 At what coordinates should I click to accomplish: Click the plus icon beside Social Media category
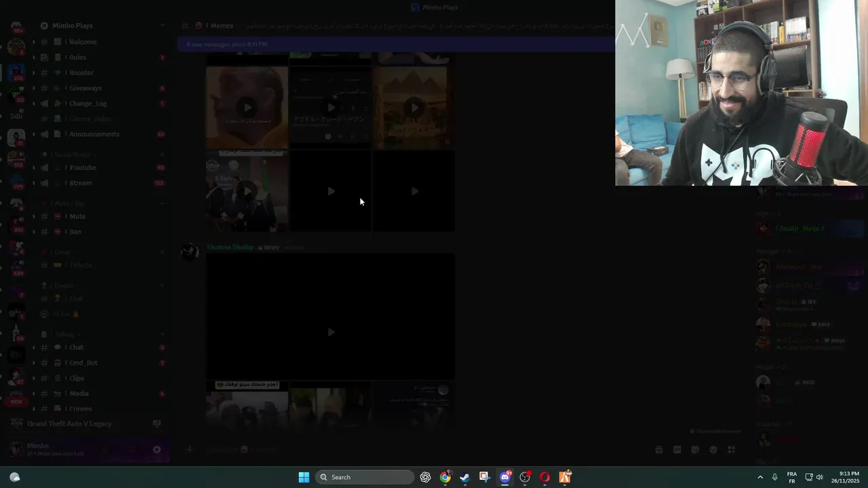[x=162, y=155]
